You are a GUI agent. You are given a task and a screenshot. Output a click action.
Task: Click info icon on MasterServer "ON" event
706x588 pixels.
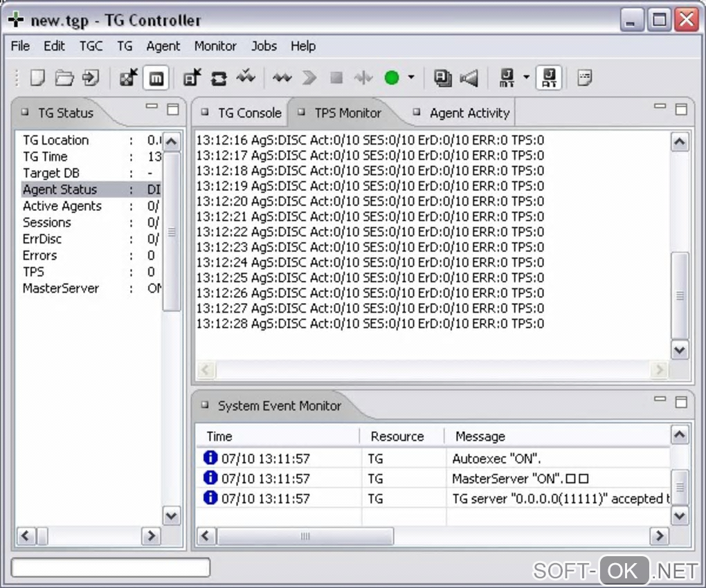(210, 477)
